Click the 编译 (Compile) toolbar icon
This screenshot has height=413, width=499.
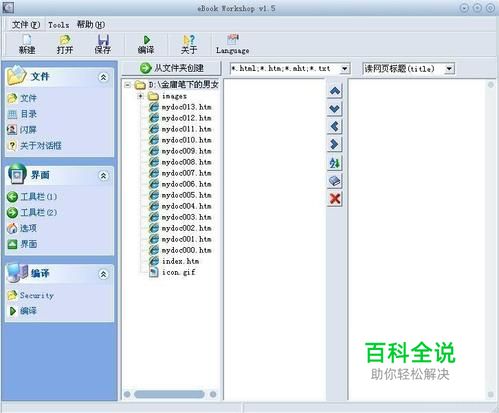(146, 44)
